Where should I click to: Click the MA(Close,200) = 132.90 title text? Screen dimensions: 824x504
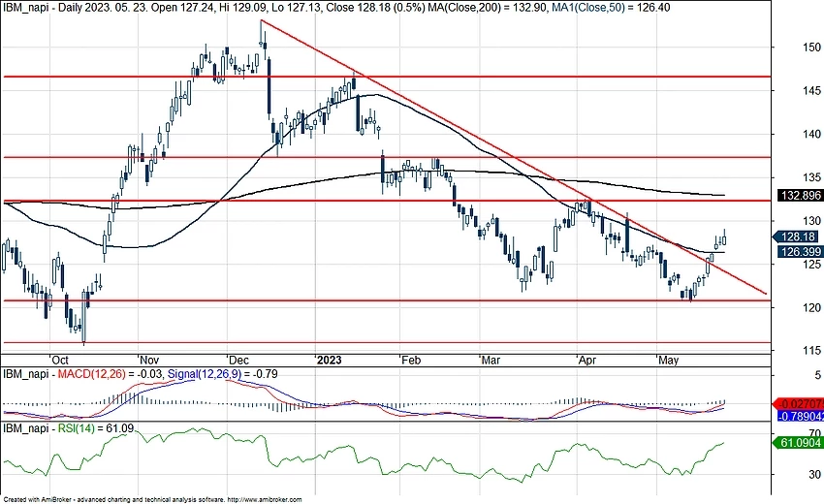489,8
